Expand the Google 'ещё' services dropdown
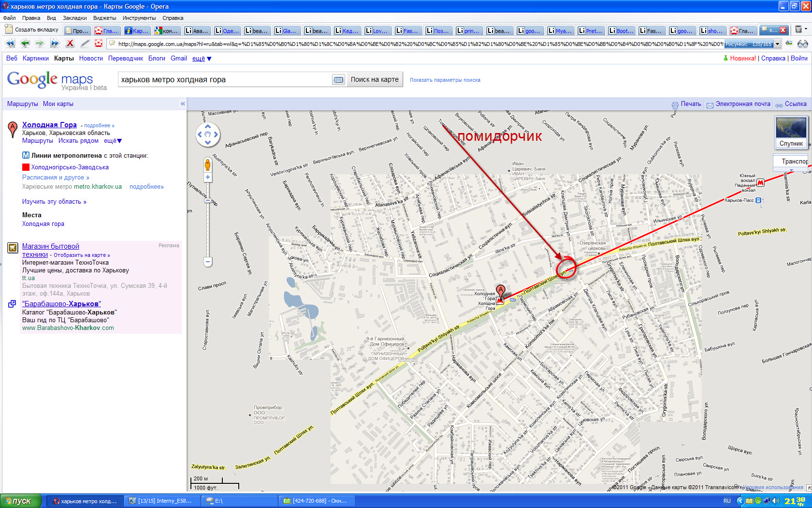Screen dimensions: 812x508 pyautogui.click(x=202, y=59)
